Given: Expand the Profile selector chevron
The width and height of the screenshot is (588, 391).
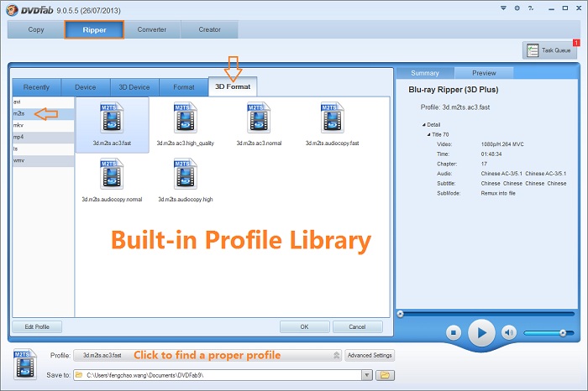Looking at the screenshot, I should tap(336, 355).
